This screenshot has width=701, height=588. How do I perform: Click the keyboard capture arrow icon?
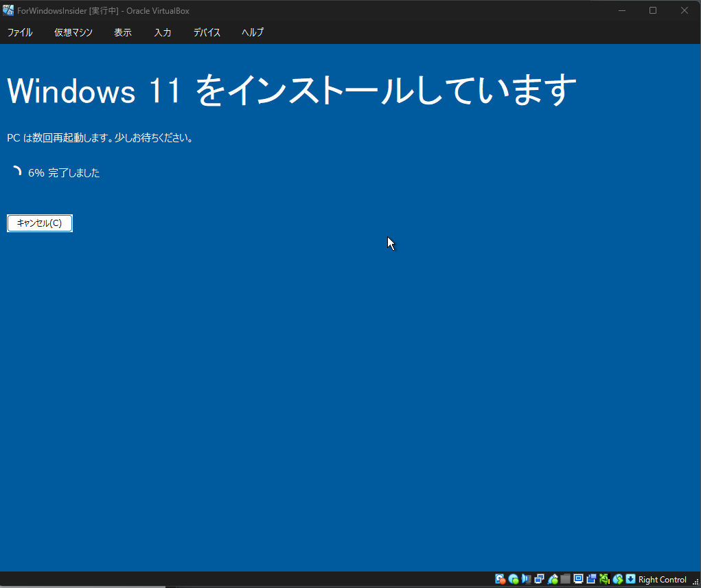(630, 579)
